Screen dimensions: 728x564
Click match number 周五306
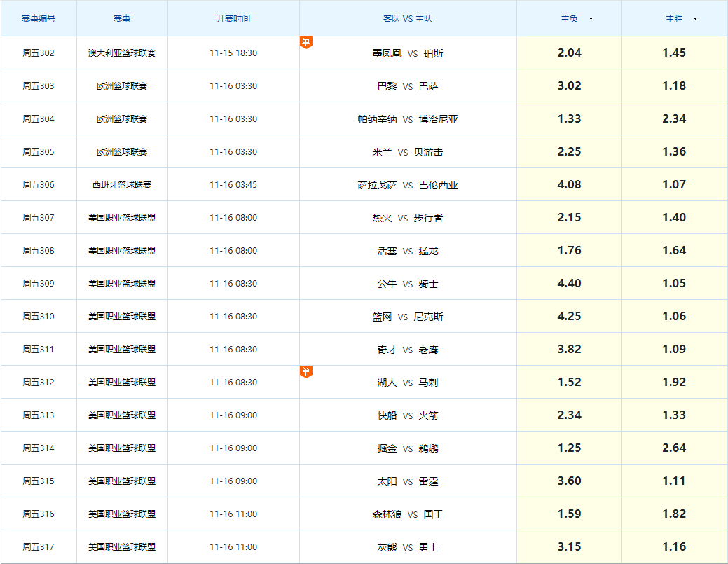39,185
